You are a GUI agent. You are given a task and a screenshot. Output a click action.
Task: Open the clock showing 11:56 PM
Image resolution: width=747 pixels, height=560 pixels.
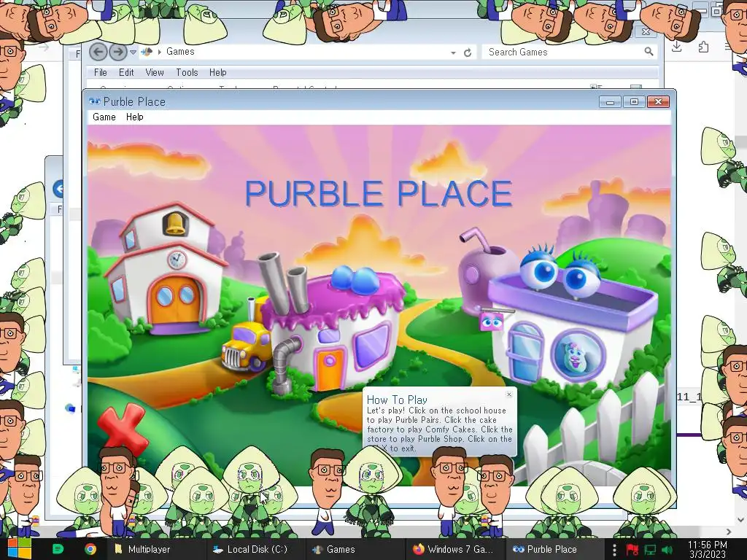(x=708, y=549)
